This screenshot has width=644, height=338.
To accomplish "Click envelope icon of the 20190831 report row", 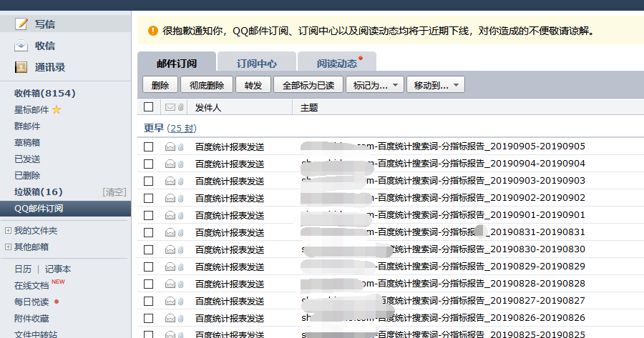I will coord(170,233).
